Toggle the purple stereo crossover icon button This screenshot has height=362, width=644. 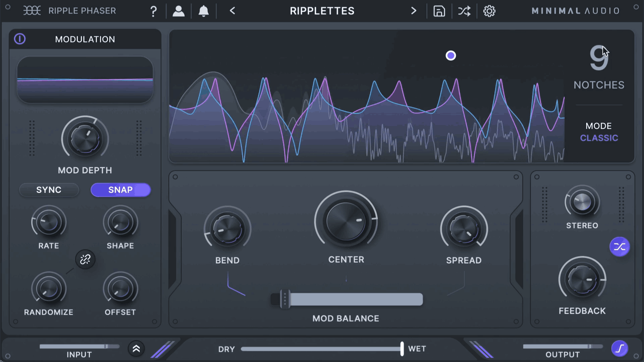tap(620, 247)
